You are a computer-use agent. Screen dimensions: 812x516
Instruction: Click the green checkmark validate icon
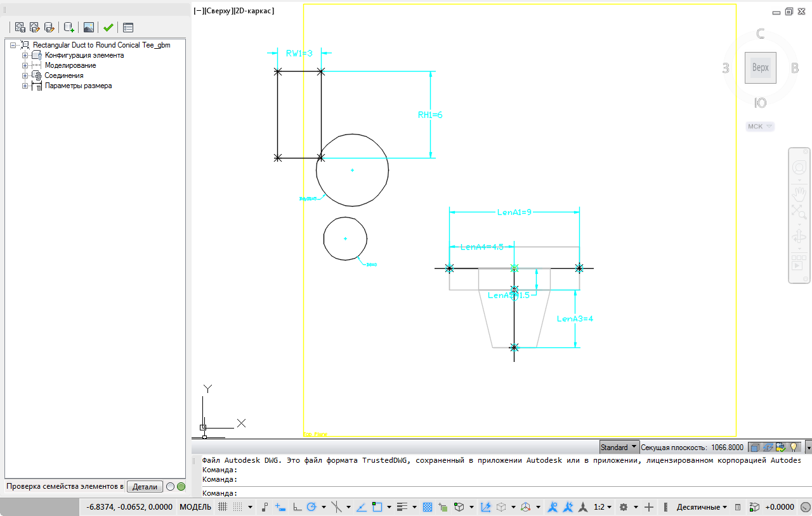coord(108,27)
